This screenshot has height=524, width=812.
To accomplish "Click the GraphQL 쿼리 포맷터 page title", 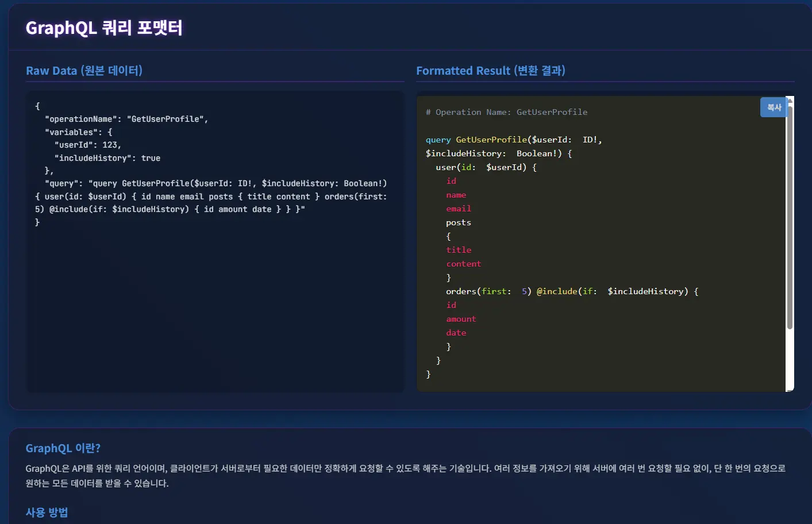I will point(104,28).
